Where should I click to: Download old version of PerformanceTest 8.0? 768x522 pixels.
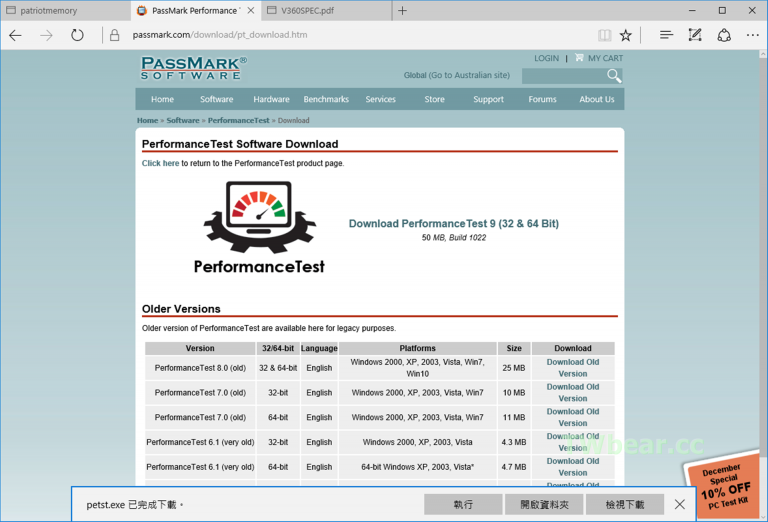point(573,368)
